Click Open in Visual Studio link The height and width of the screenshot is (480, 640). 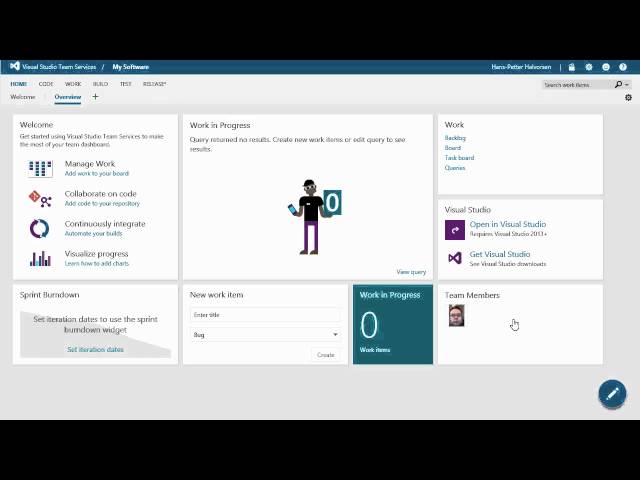click(508, 224)
